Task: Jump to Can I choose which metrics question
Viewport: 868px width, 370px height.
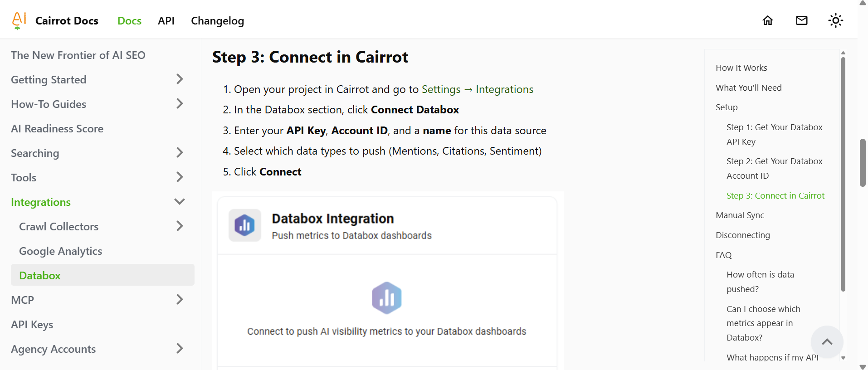Action: tap(764, 323)
